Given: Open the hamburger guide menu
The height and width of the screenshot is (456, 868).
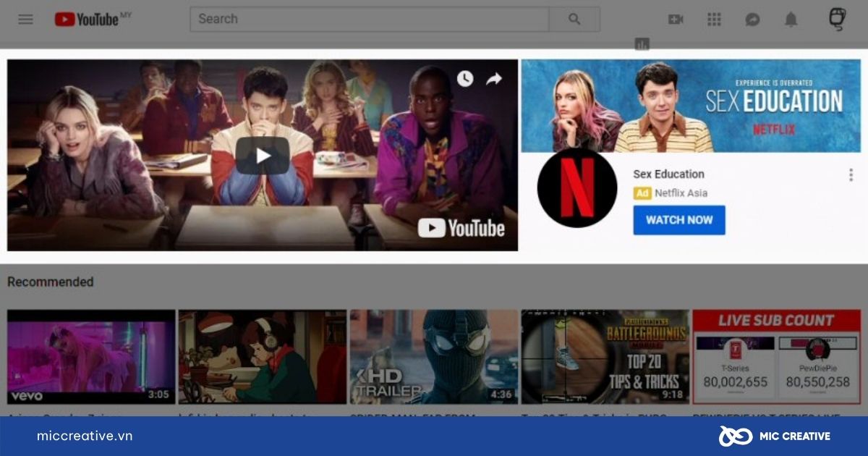Looking at the screenshot, I should click(25, 20).
